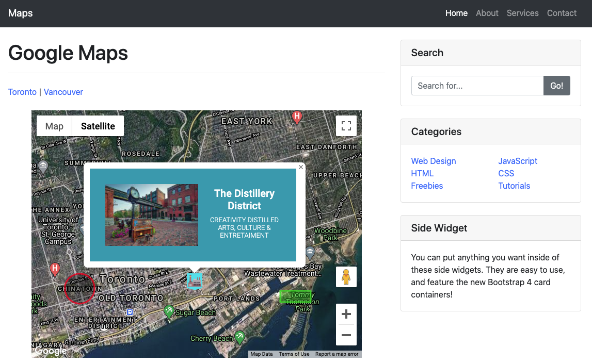This screenshot has width=592, height=364.
Task: Click the red circle over Chinatown
Action: [79, 288]
